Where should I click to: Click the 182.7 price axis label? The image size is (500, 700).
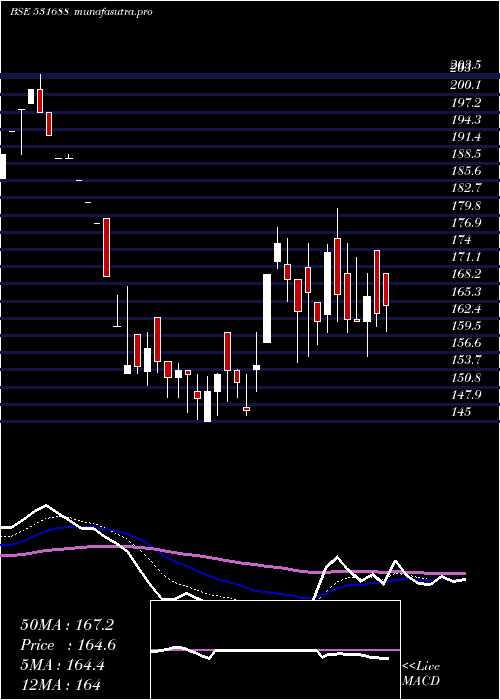[466, 188]
